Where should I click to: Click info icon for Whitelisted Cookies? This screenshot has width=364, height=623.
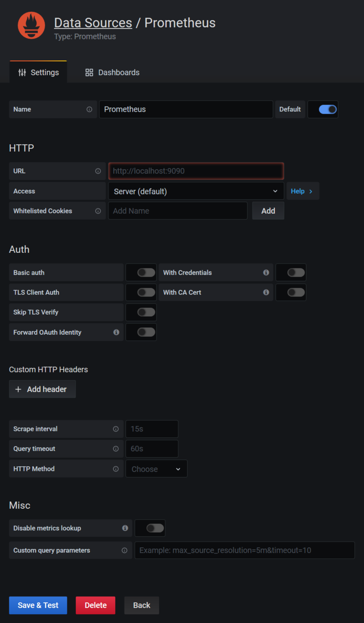pos(98,211)
